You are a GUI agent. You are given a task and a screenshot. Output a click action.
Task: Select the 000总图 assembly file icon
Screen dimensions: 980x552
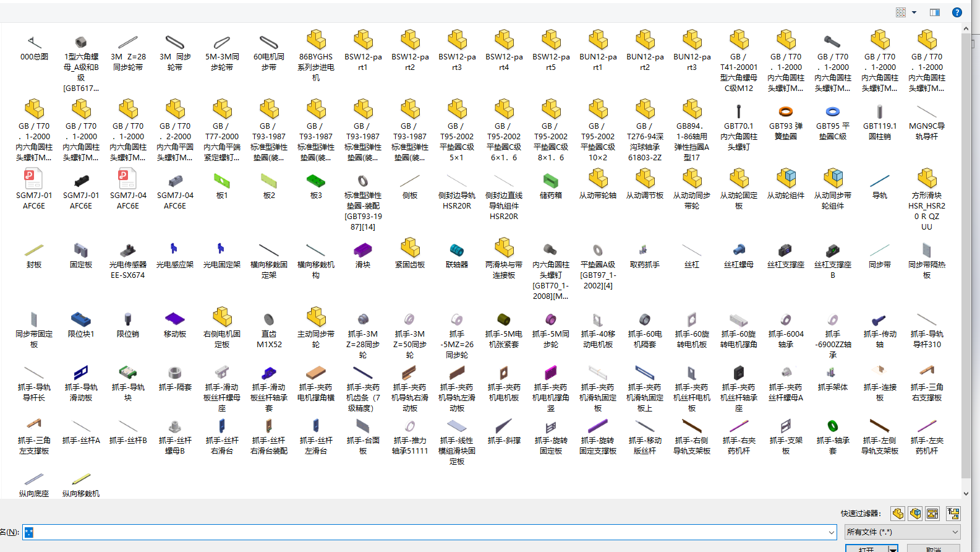34,42
